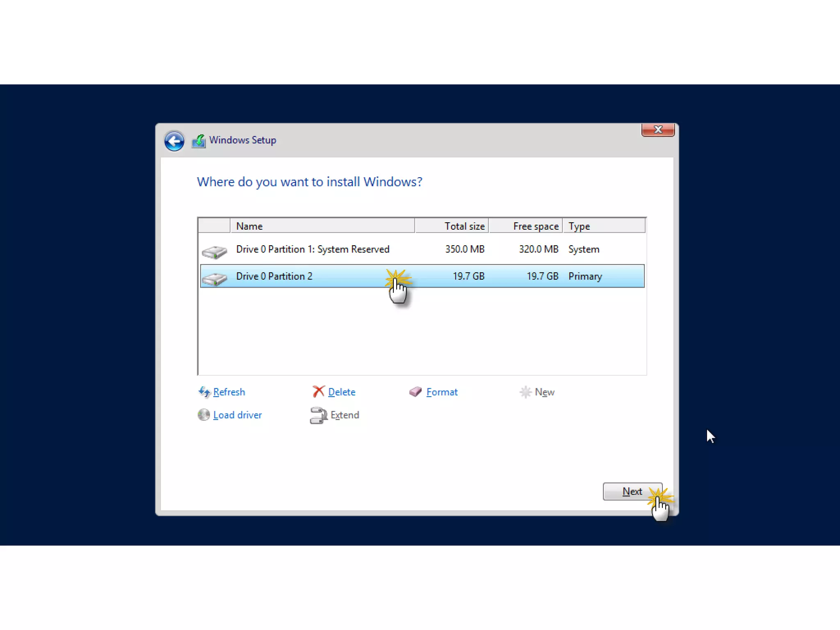Viewport: 840px width, 630px height.
Task: Click the Extend drives icon
Action: click(x=318, y=415)
